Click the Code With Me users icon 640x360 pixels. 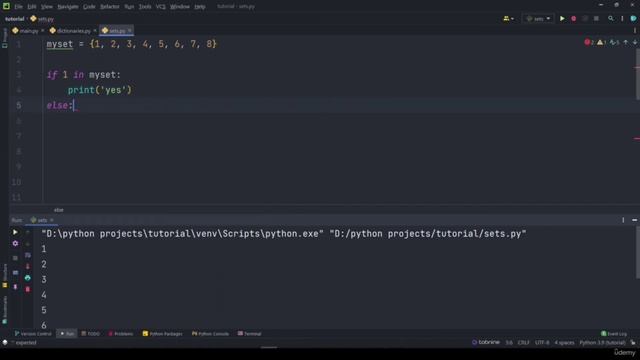pos(506,18)
